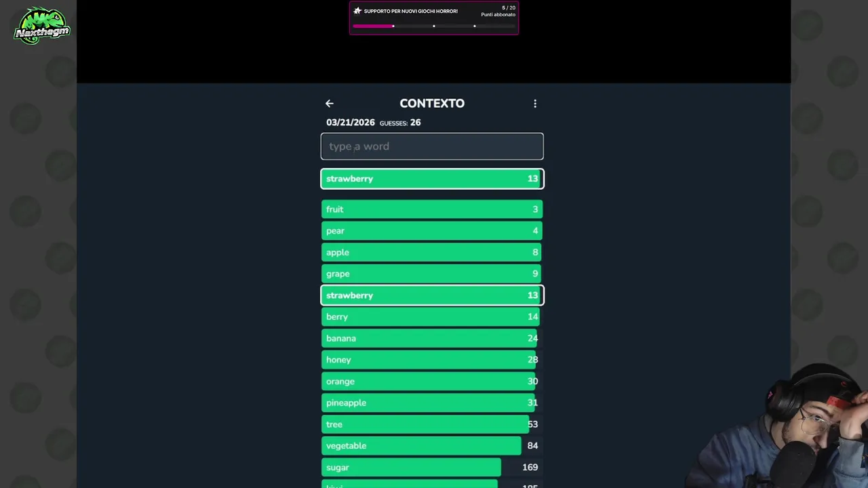Click the highlighted strawberry result at top

[432, 179]
